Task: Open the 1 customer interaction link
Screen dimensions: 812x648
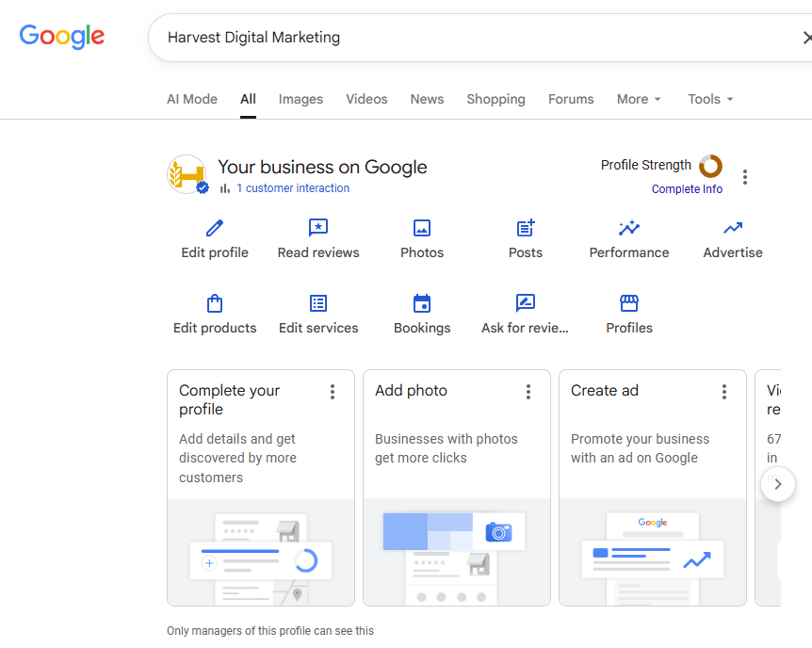Action: [293, 188]
